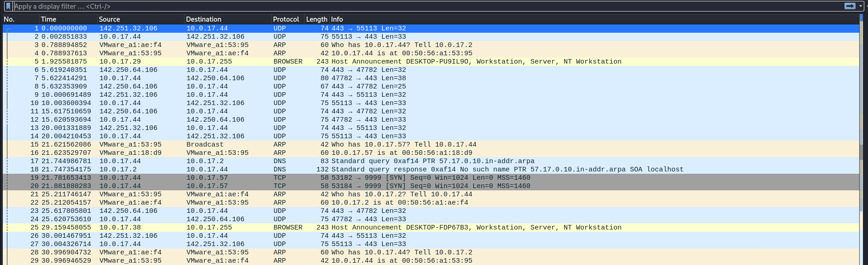Screen dimensions: 868x265
Task: Sort packets by the Time column header
Action: point(67,19)
